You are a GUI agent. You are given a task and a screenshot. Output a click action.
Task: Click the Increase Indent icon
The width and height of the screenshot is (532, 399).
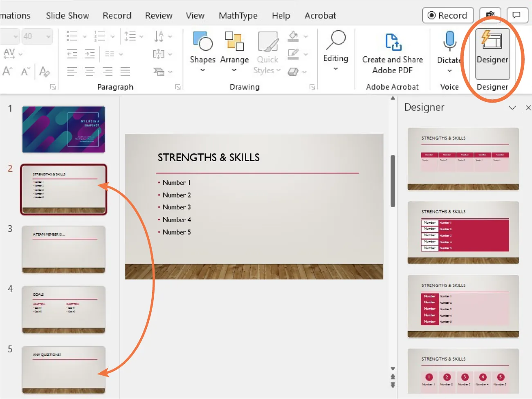[90, 54]
